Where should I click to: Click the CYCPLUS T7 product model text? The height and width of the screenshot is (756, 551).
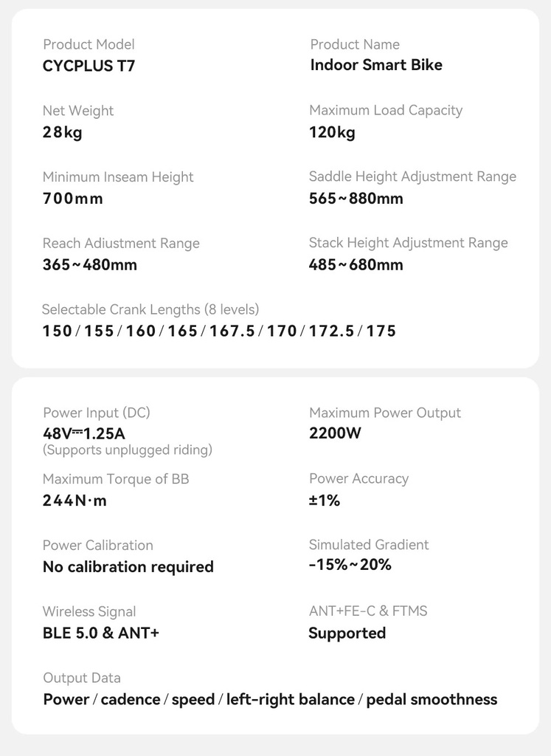click(89, 66)
